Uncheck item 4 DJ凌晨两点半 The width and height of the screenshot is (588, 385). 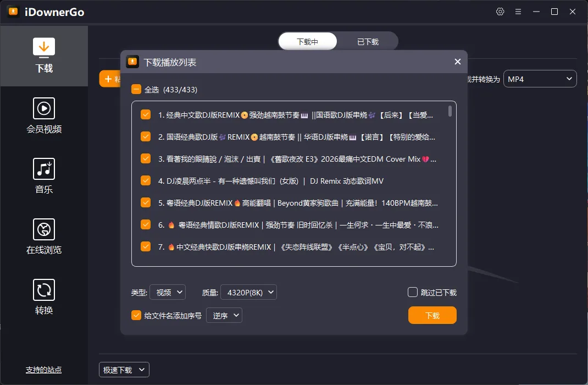coord(146,180)
